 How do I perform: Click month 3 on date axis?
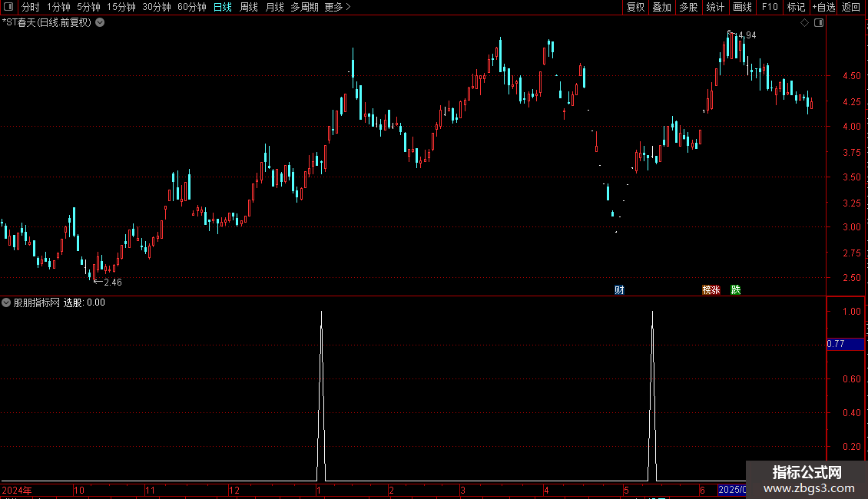[462, 490]
